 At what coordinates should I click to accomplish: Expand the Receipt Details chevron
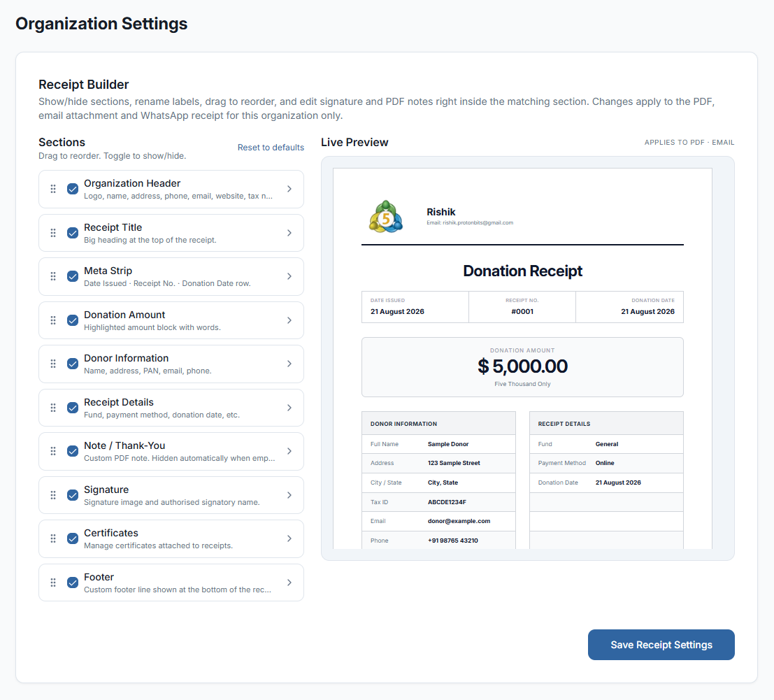tap(289, 408)
